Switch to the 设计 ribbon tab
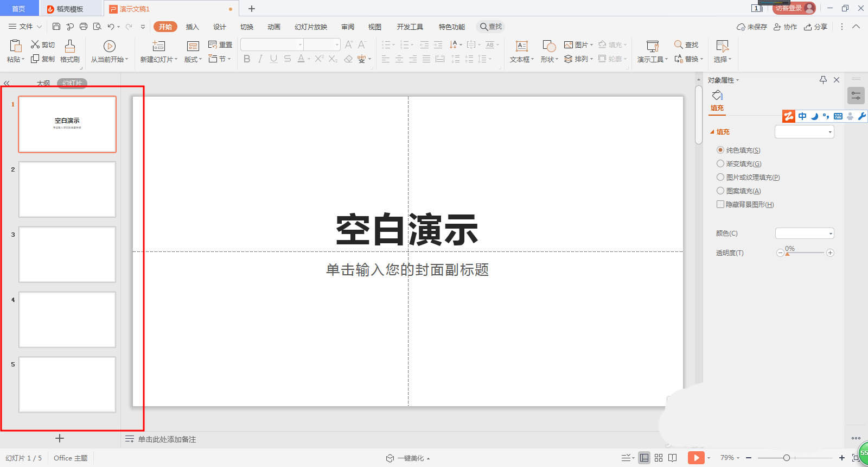The width and height of the screenshot is (868, 467). click(x=220, y=27)
